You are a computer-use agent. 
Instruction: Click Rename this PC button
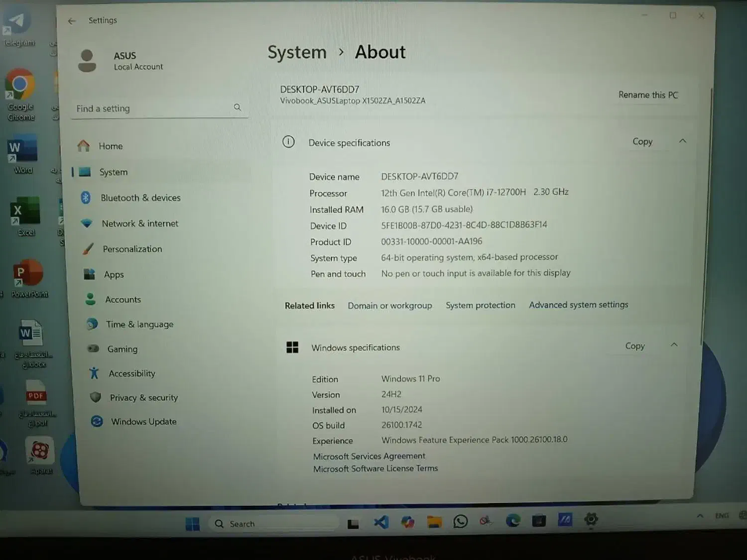[x=648, y=95]
